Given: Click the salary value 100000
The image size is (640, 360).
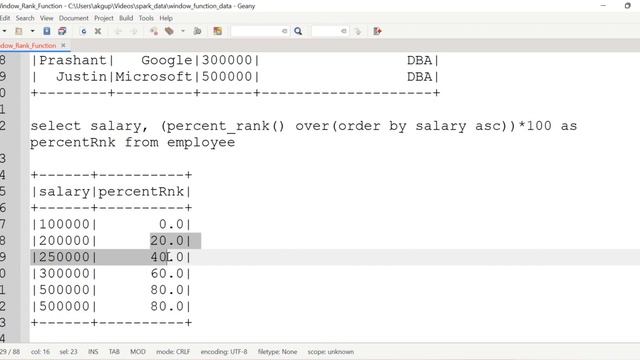Looking at the screenshot, I should tap(64, 224).
